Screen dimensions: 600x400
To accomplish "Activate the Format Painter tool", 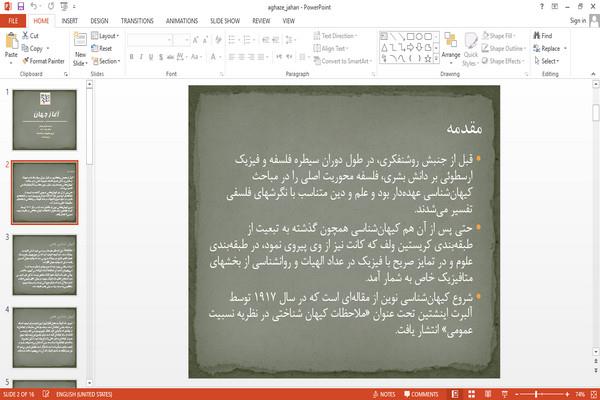I will coord(43,61).
